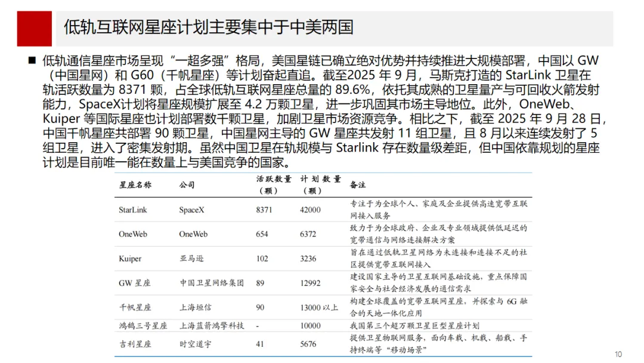Click the planned quantity 6372

pyautogui.click(x=308, y=234)
